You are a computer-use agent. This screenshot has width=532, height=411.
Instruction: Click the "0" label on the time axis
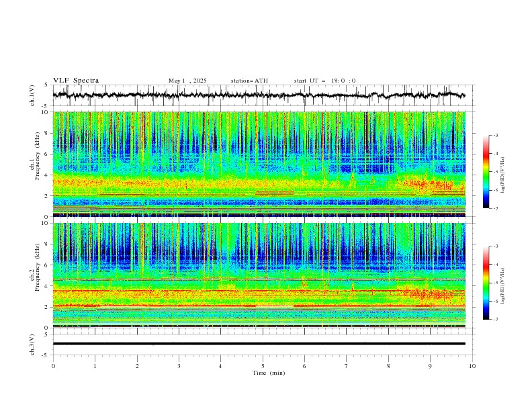pyautogui.click(x=53, y=366)
